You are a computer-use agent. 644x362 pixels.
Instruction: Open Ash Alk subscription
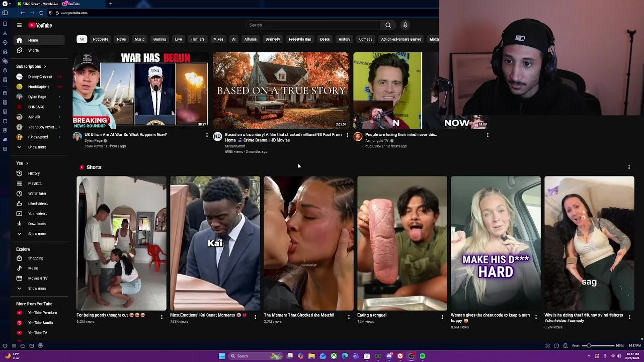(39, 117)
